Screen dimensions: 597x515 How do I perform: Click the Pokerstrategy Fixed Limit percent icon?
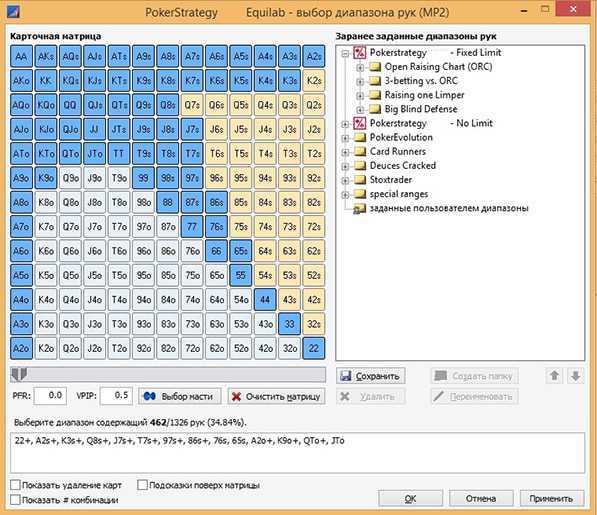(360, 53)
